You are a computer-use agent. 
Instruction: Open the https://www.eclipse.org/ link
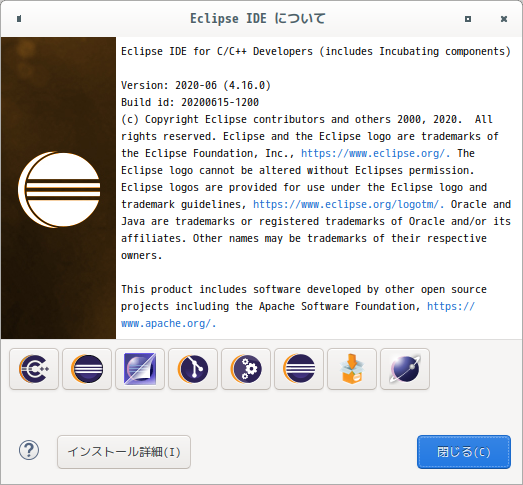point(375,153)
